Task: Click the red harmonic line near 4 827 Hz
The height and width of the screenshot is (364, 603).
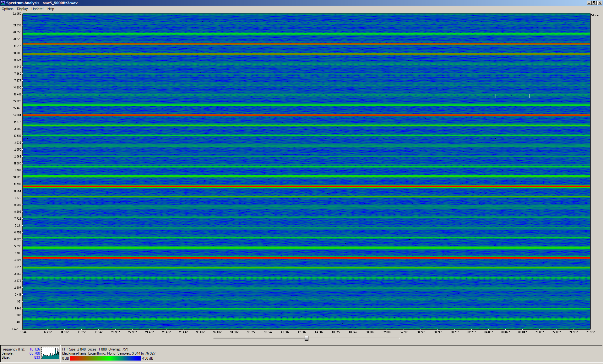Action: pyautogui.click(x=306, y=258)
